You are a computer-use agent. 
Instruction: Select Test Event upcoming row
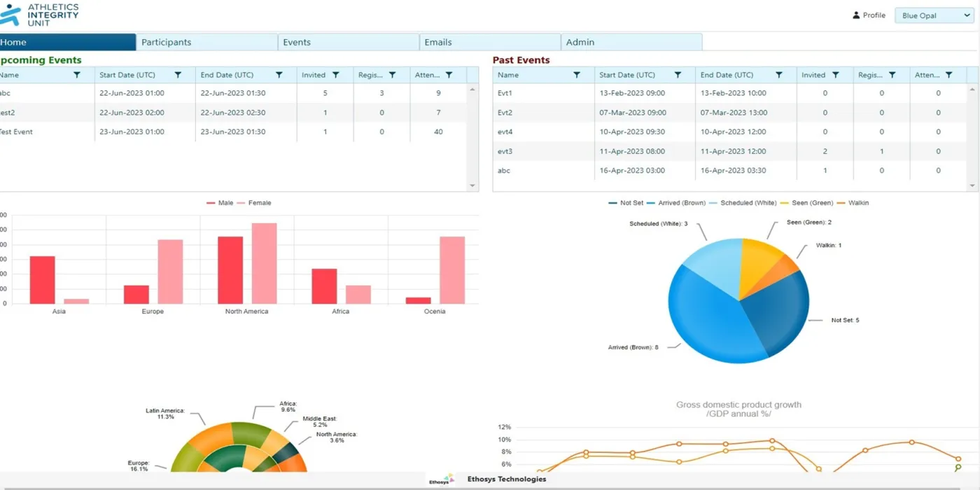point(233,132)
